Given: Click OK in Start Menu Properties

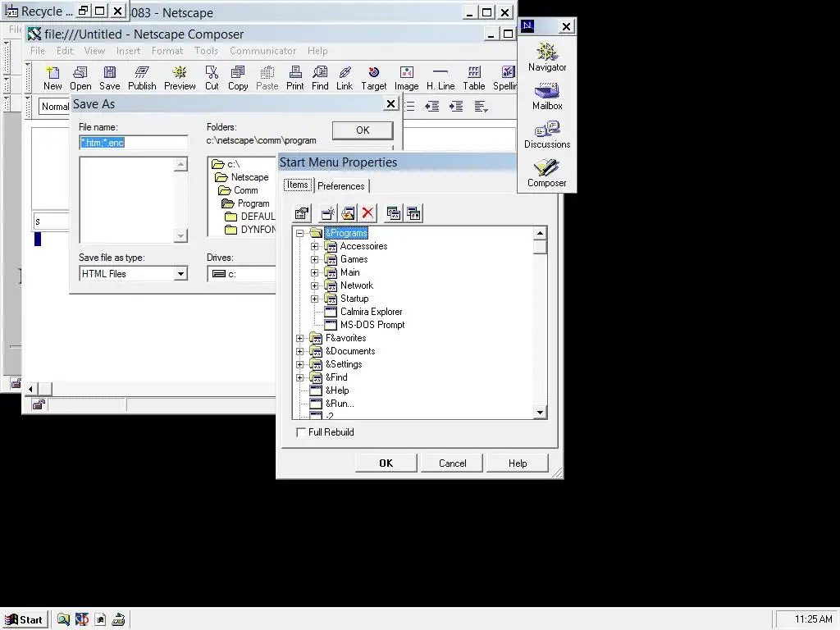Looking at the screenshot, I should (x=386, y=463).
